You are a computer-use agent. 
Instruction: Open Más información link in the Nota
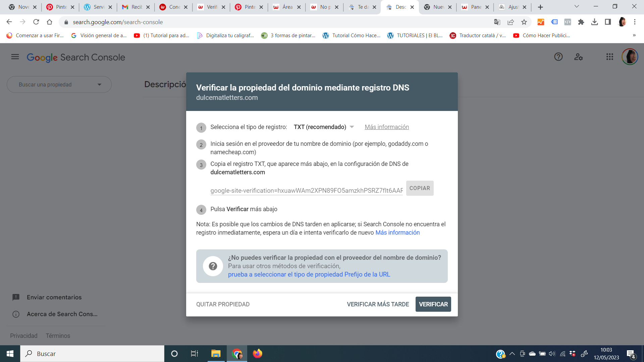397,233
